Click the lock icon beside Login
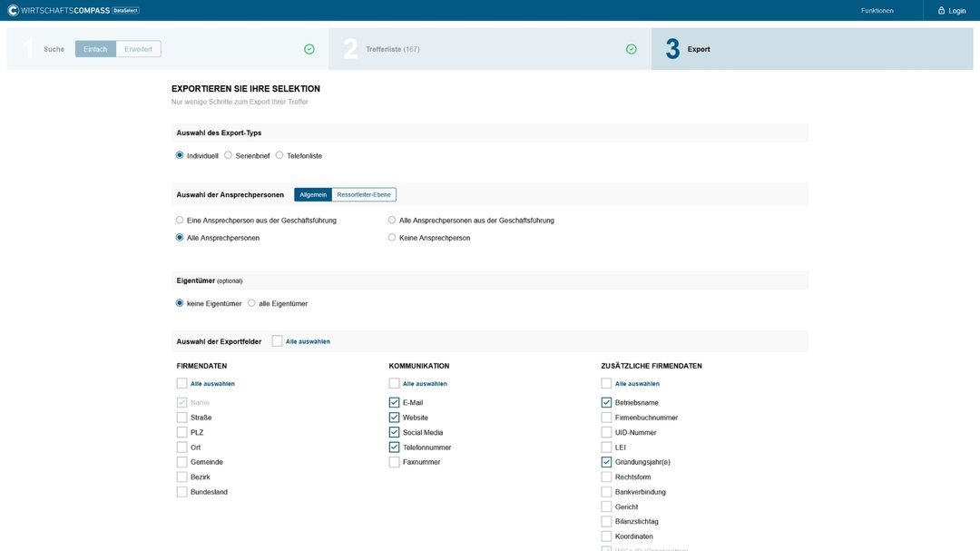This screenshot has height=551, width=980. coord(941,11)
